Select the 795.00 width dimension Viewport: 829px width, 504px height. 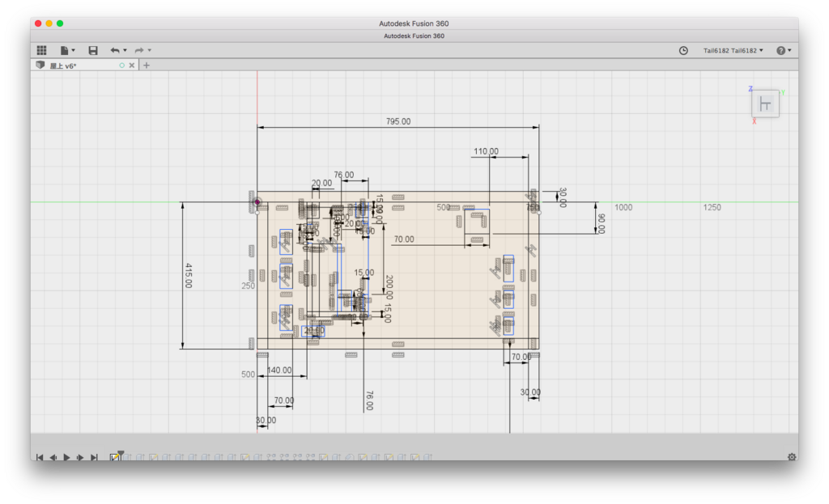pyautogui.click(x=398, y=121)
